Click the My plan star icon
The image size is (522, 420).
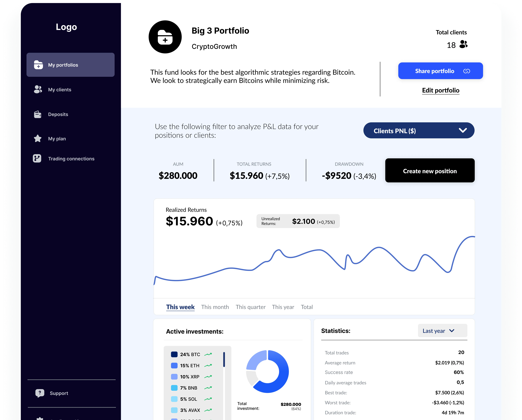click(x=38, y=138)
